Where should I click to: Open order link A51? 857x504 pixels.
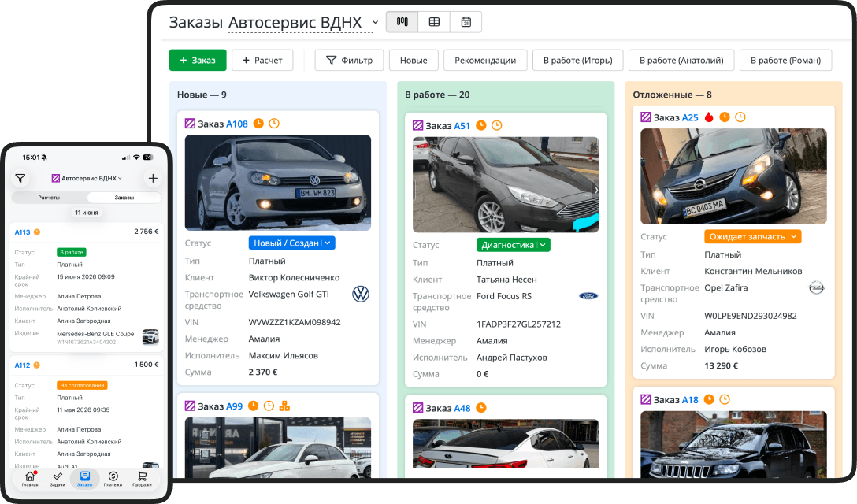[462, 126]
